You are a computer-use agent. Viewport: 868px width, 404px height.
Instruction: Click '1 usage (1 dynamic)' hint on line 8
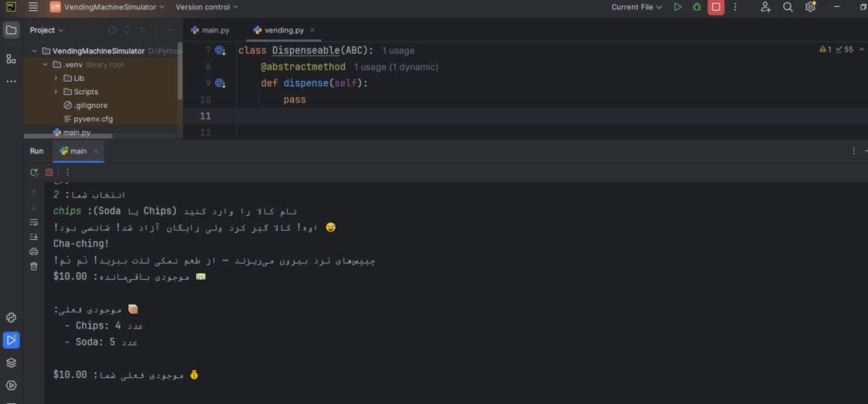point(396,67)
